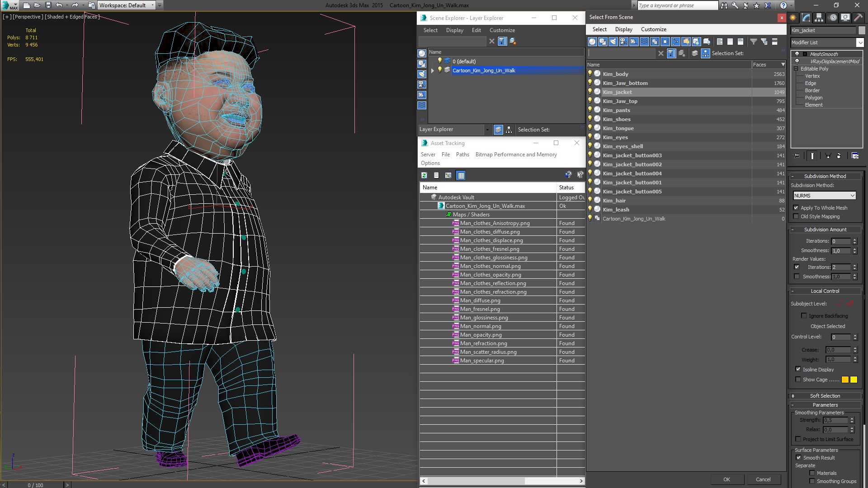Click Open File folder icon in main toolbar
The height and width of the screenshot is (488, 868).
pyautogui.click(x=38, y=5)
